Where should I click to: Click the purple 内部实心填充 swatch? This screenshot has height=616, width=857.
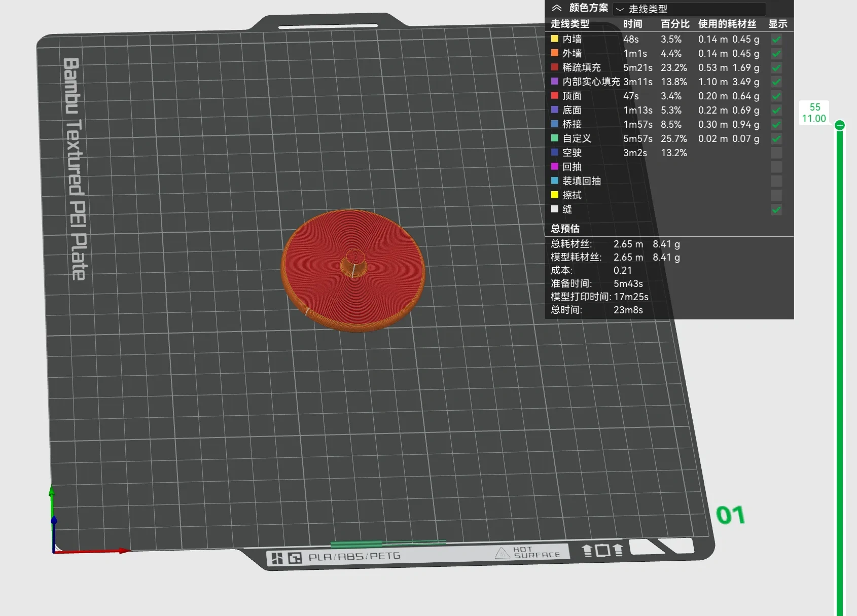(x=555, y=81)
